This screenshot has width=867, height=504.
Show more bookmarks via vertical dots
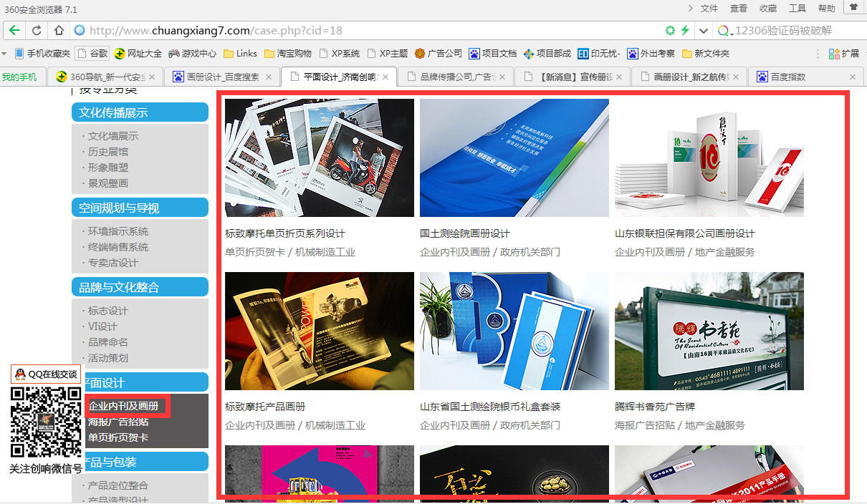pos(818,53)
